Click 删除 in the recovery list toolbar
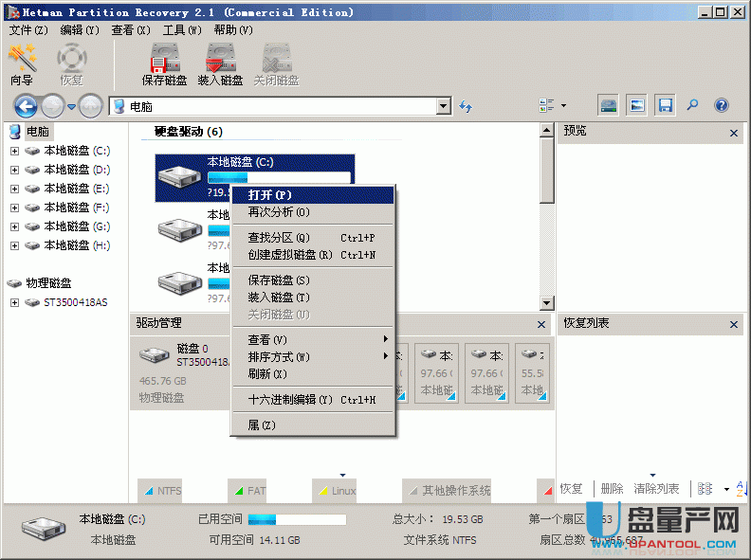 point(613,489)
